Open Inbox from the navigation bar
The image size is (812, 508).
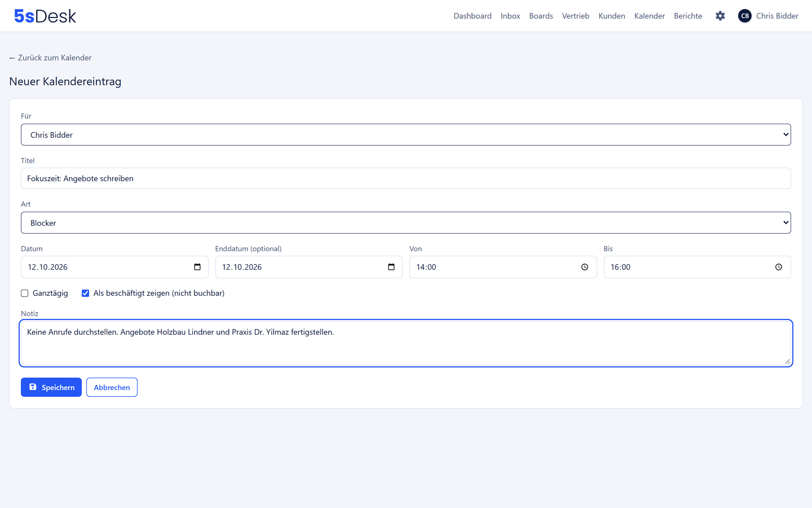(510, 16)
